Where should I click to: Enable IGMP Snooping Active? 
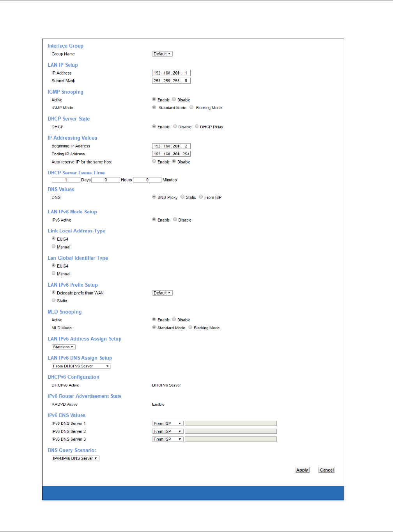click(x=154, y=99)
